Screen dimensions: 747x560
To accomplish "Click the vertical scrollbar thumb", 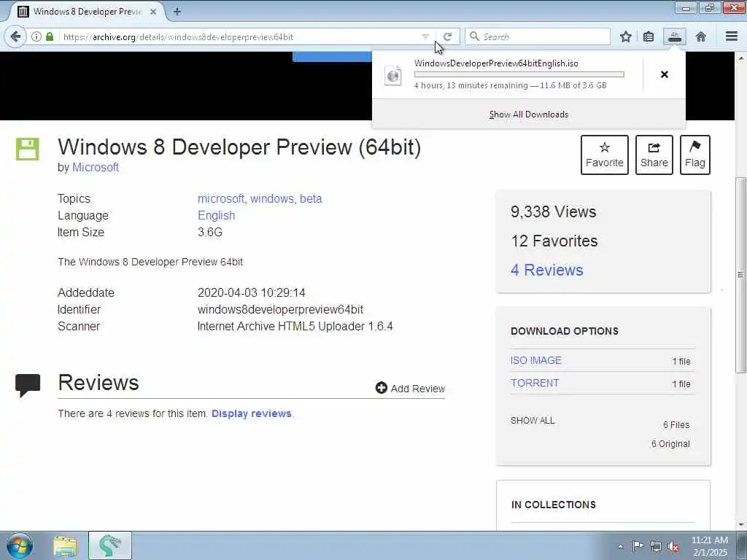I will [x=740, y=274].
